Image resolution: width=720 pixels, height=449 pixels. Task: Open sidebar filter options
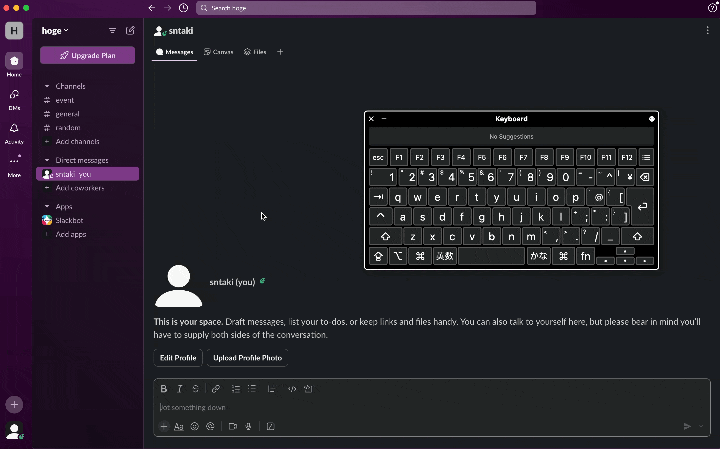tap(112, 30)
